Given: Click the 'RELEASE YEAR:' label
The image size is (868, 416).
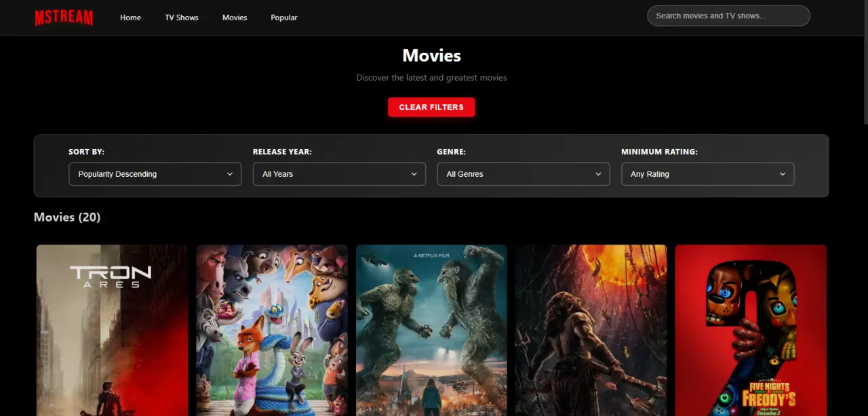Looking at the screenshot, I should (x=282, y=152).
